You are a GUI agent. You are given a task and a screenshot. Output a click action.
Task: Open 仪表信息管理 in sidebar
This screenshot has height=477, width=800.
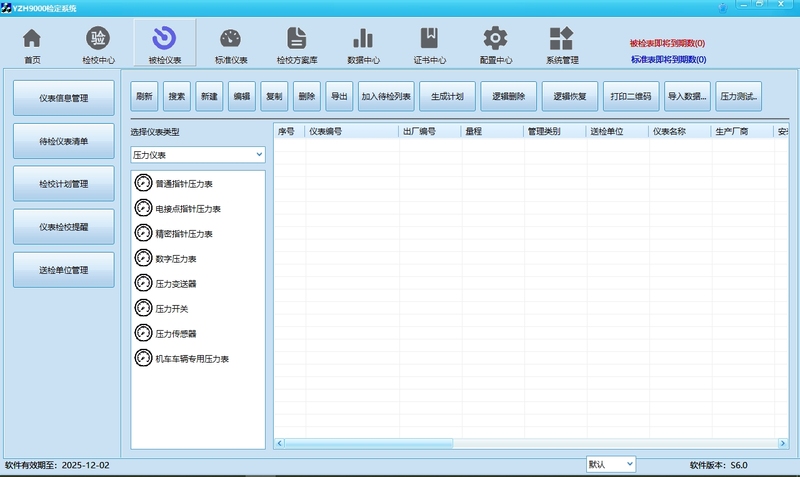click(x=64, y=98)
